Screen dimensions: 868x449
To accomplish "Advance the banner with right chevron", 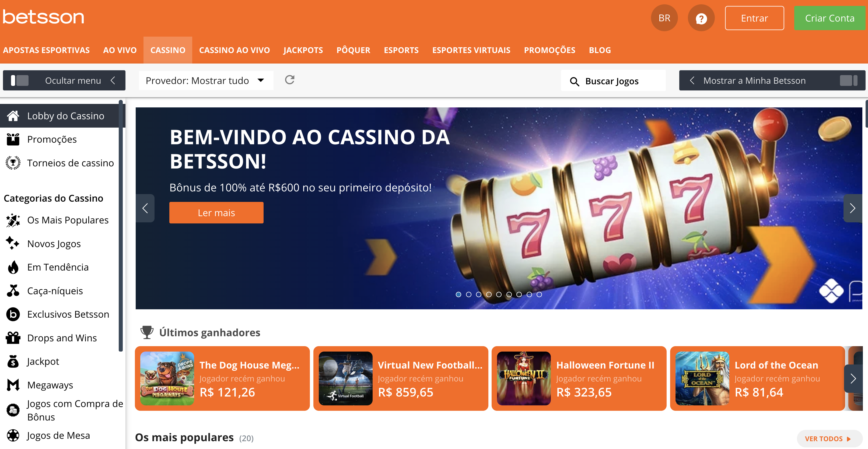I will pos(852,208).
